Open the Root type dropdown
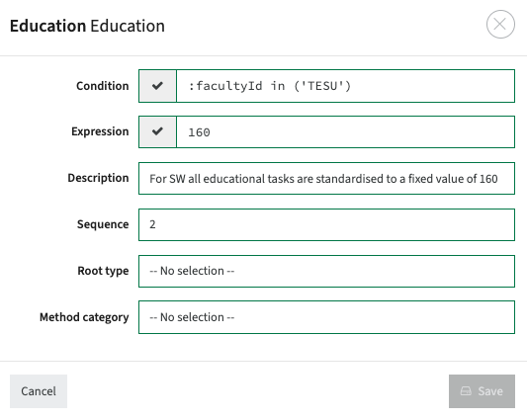 tap(326, 271)
